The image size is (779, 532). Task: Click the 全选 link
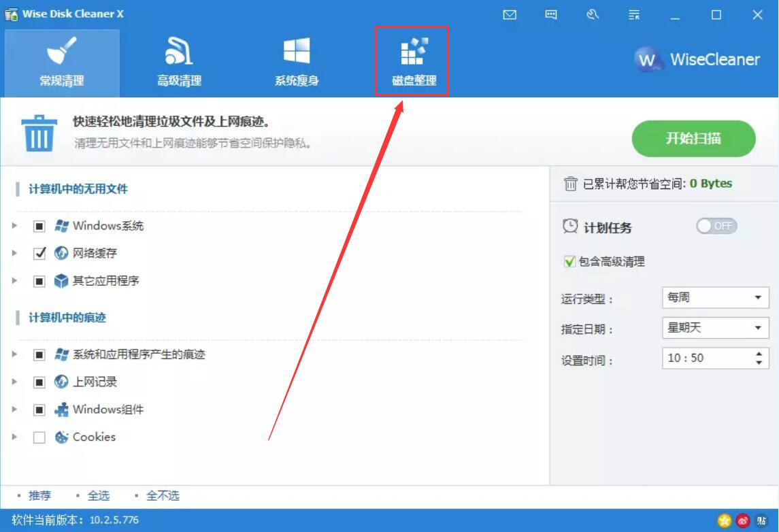(x=99, y=495)
